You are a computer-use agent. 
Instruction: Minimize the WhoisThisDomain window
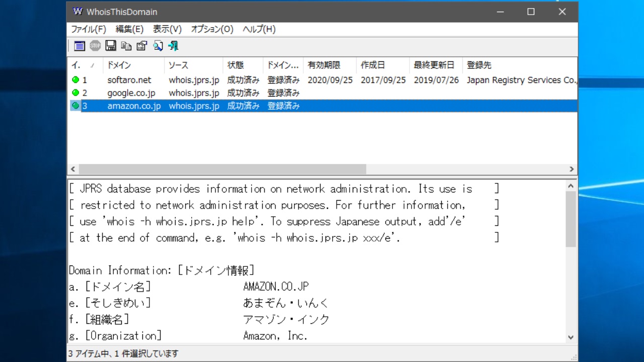pyautogui.click(x=500, y=12)
